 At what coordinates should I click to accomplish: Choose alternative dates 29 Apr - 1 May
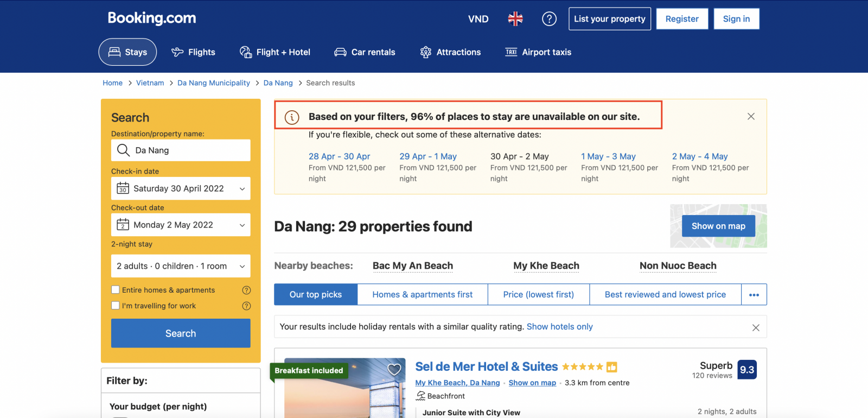tap(428, 156)
